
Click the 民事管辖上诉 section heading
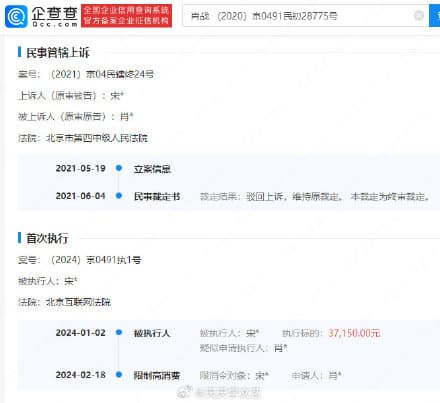point(58,53)
